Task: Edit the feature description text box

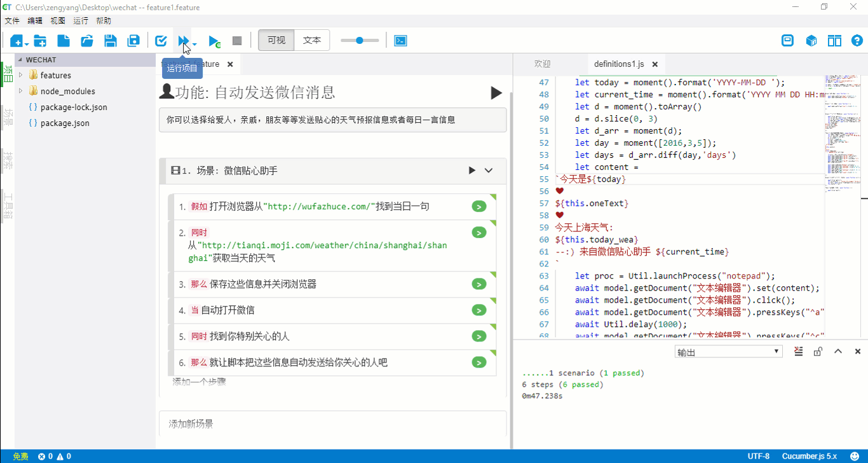Action: click(332, 120)
